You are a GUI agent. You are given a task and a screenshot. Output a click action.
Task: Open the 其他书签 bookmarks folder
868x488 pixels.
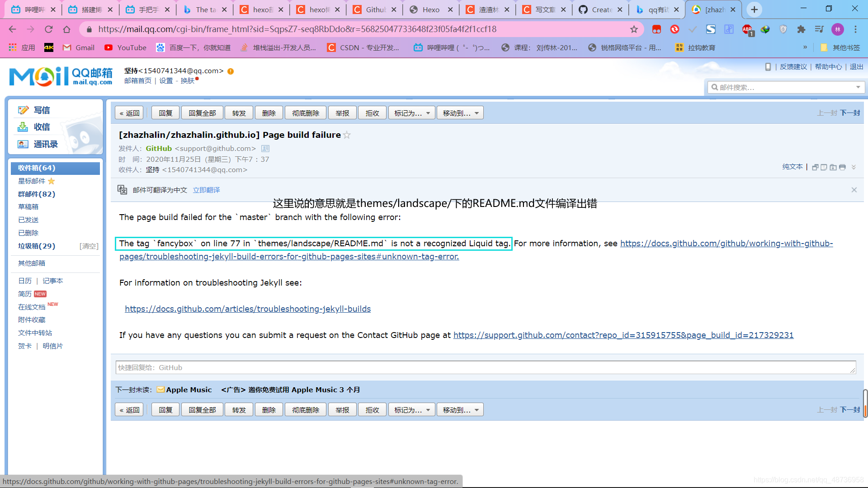point(840,47)
